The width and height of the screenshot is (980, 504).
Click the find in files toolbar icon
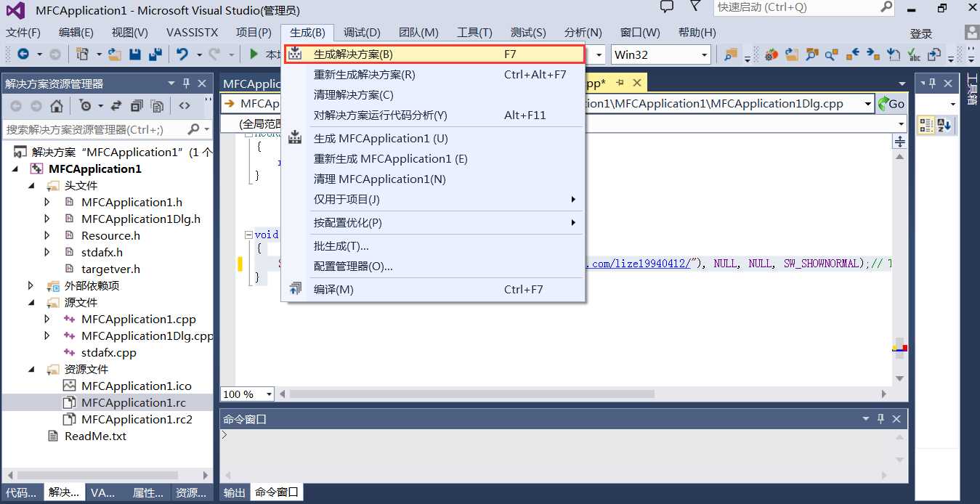click(731, 54)
